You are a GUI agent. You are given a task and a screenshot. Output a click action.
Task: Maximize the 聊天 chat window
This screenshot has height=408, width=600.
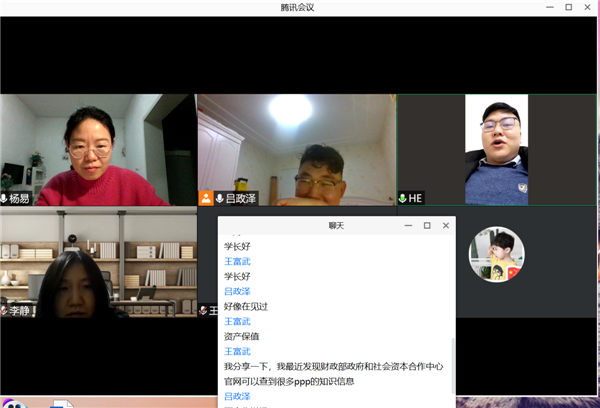427,226
